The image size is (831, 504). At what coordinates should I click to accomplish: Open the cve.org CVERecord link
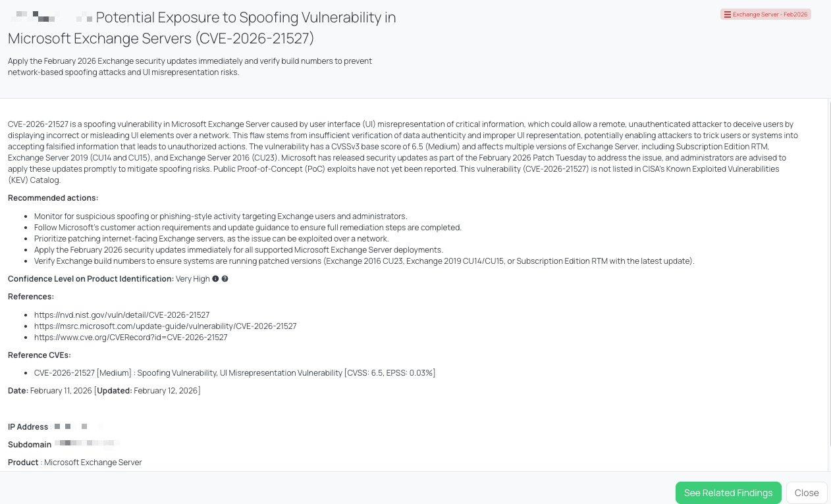130,337
